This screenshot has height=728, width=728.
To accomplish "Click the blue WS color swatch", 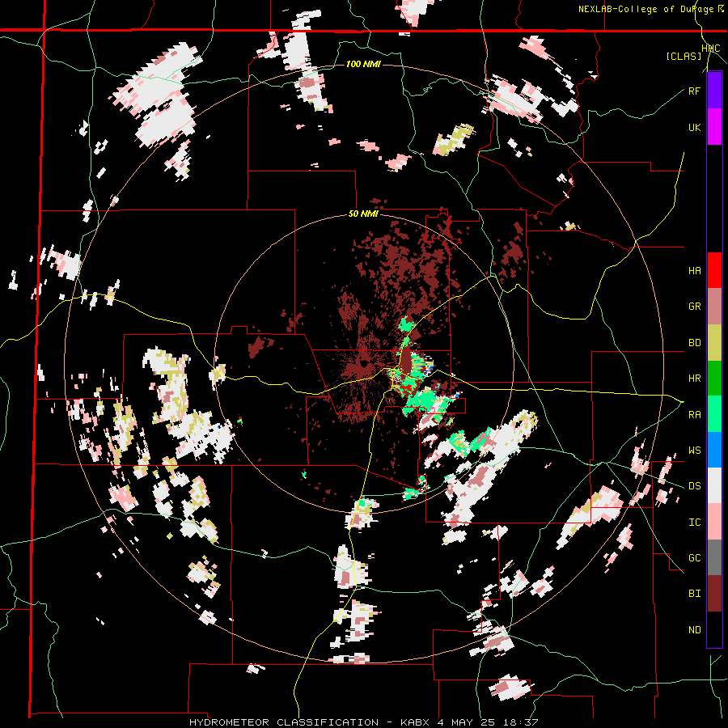I will point(714,450).
